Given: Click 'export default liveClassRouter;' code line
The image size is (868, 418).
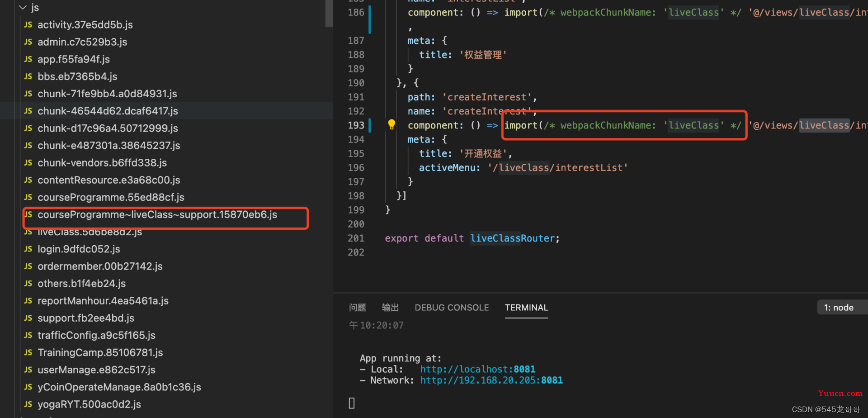Looking at the screenshot, I should pyautogui.click(x=472, y=238).
